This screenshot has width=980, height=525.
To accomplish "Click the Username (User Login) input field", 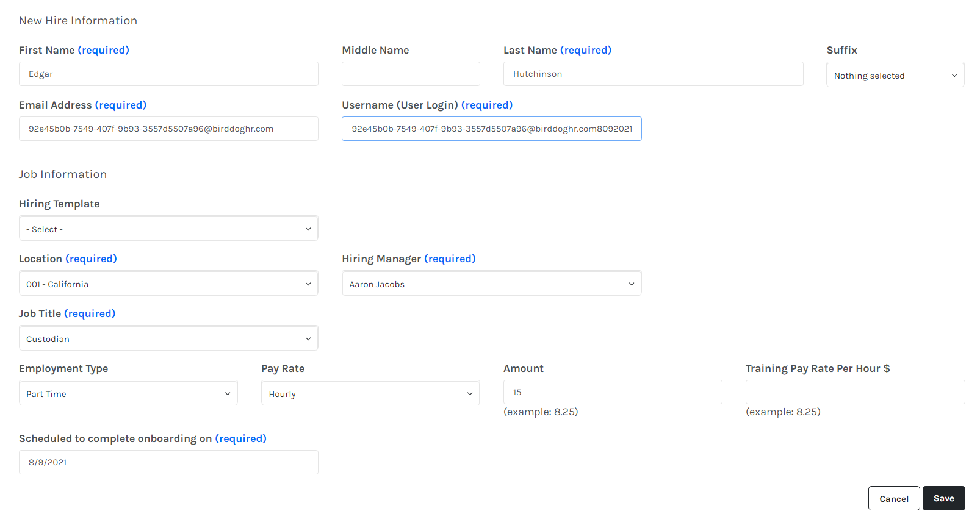I will pos(492,129).
